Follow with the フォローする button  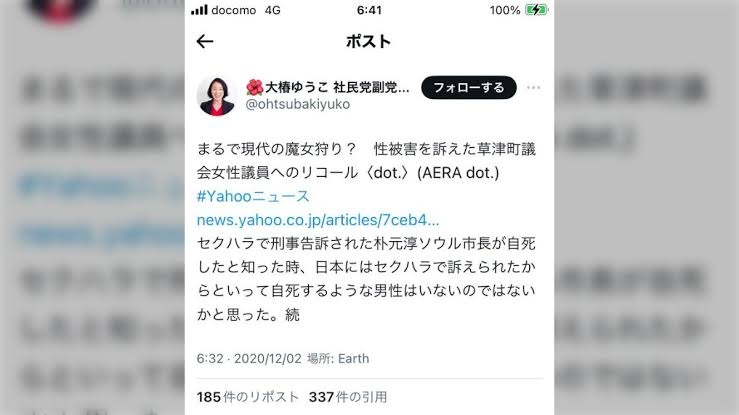[x=468, y=88]
